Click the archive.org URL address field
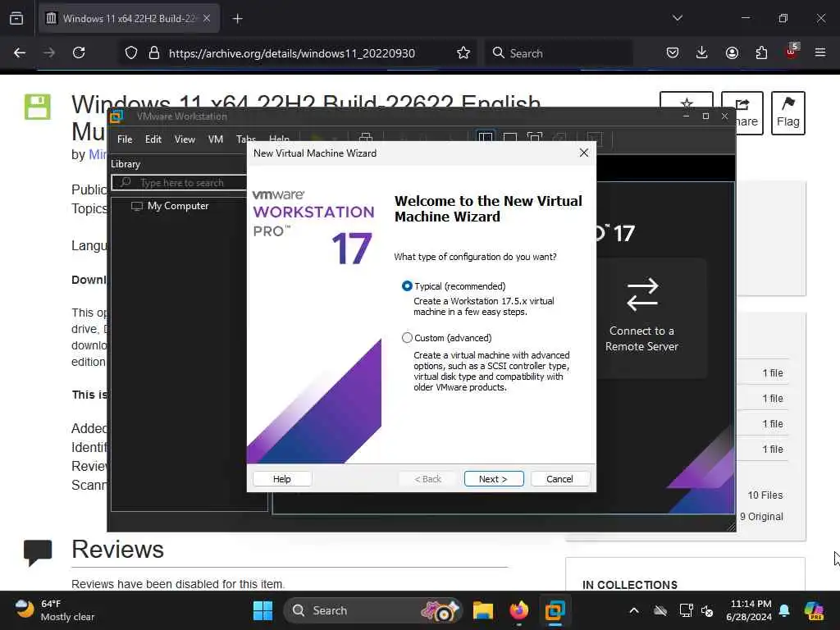The height and width of the screenshot is (630, 840). [x=292, y=53]
